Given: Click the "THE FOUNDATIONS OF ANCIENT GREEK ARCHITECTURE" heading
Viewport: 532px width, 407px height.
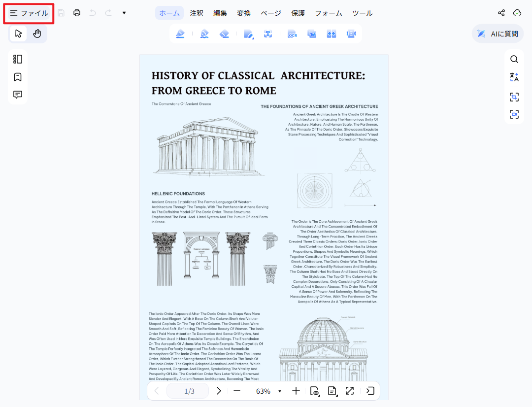Looking at the screenshot, I should [319, 106].
